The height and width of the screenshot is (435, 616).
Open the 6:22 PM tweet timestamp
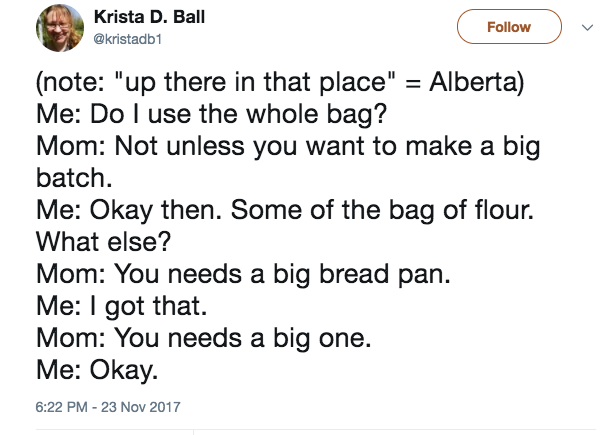[x=61, y=407]
